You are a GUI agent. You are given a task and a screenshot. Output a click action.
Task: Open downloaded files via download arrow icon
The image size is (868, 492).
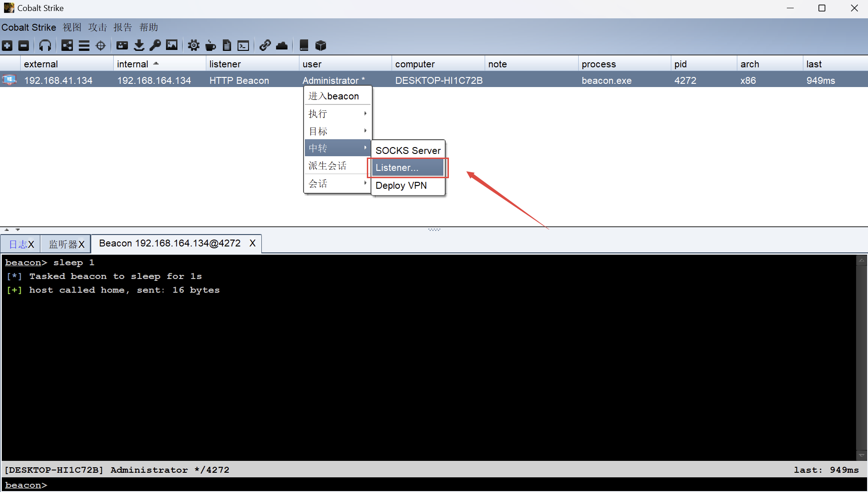point(139,45)
